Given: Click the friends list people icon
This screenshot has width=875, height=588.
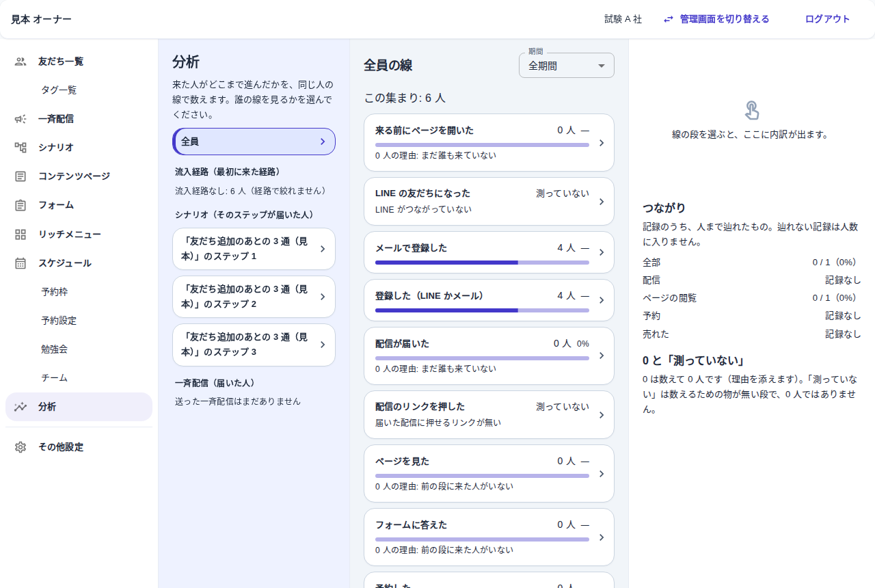Looking at the screenshot, I should pyautogui.click(x=21, y=62).
